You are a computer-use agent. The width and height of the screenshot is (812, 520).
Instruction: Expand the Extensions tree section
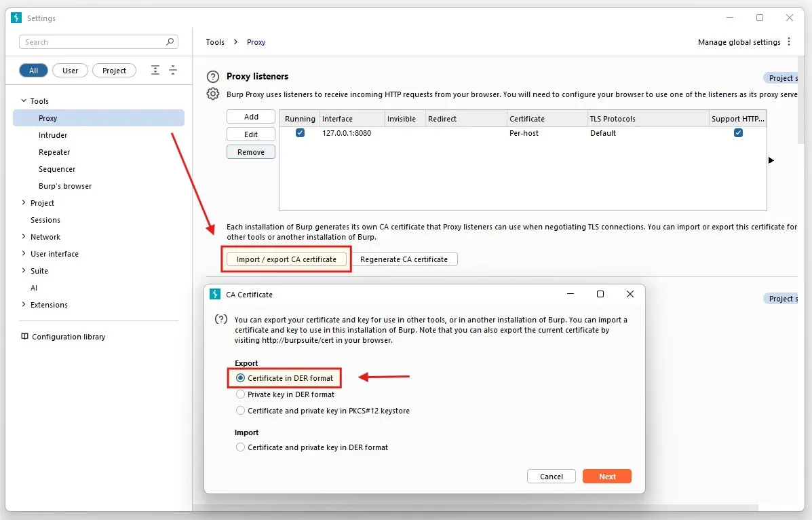click(23, 304)
